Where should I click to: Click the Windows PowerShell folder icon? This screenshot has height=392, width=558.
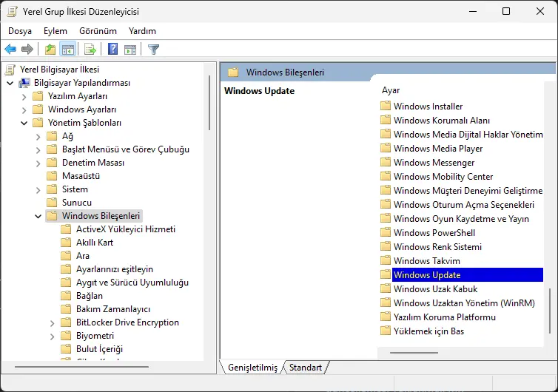(x=386, y=233)
